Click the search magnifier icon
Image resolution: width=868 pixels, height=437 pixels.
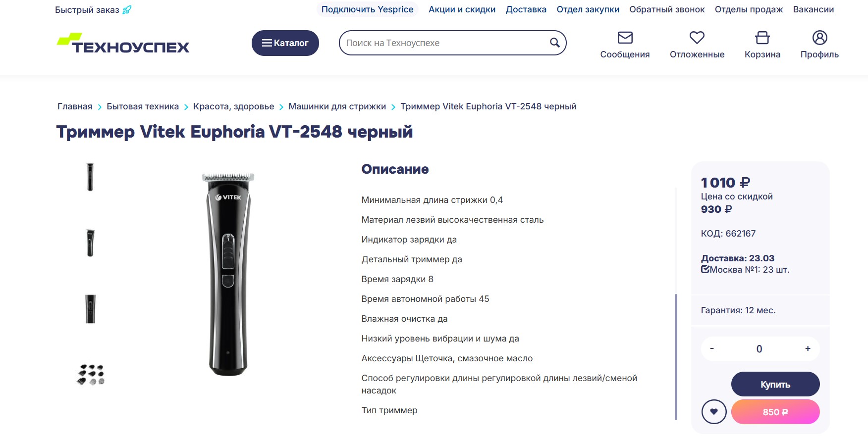[x=555, y=43]
